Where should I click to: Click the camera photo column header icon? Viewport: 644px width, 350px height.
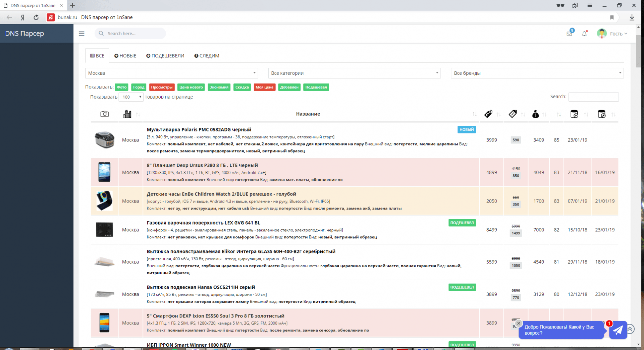point(104,114)
